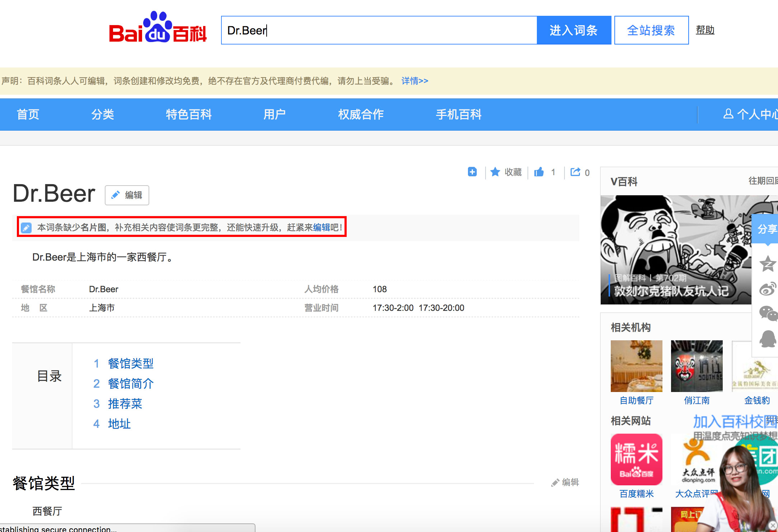Click the blue plus icon above the entry
The image size is (778, 532).
pyautogui.click(x=472, y=172)
